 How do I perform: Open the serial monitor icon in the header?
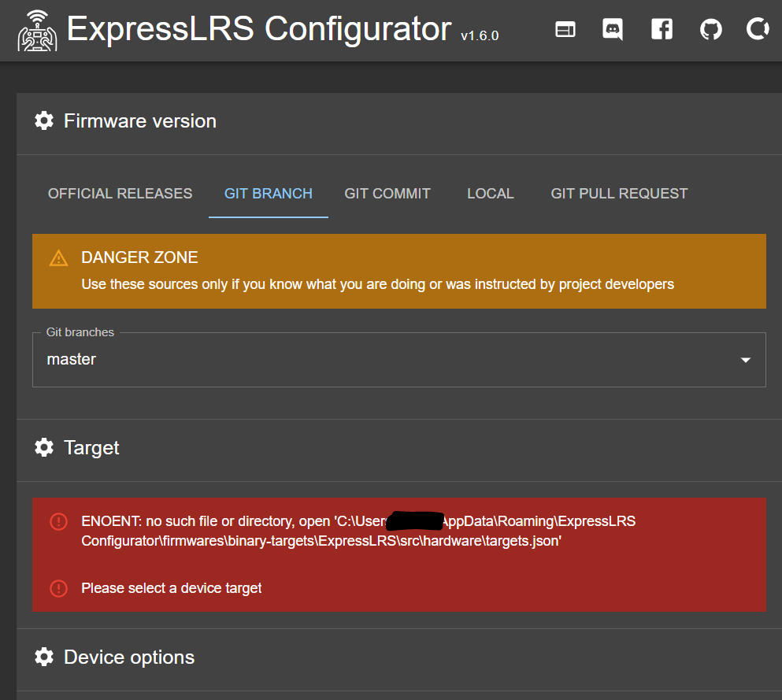(565, 29)
